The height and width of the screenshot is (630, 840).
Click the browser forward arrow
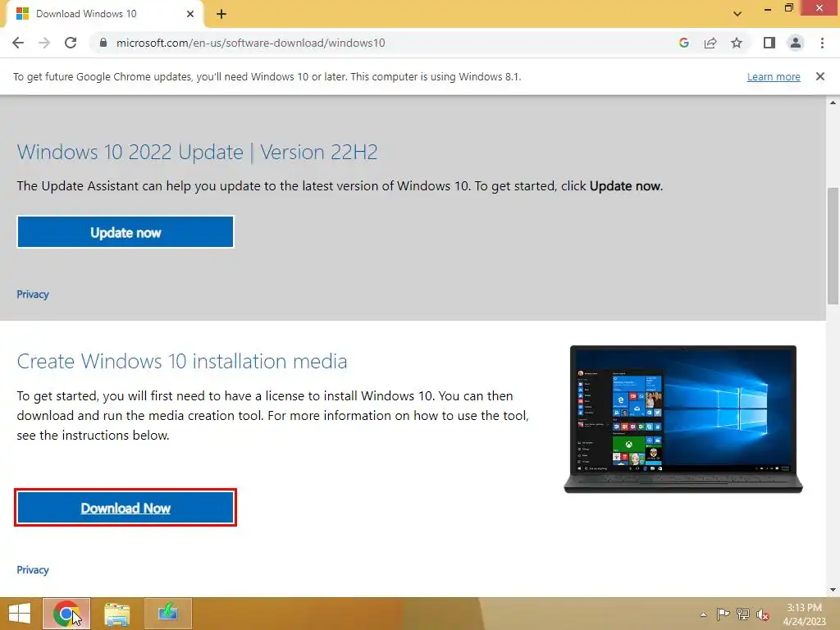[44, 43]
